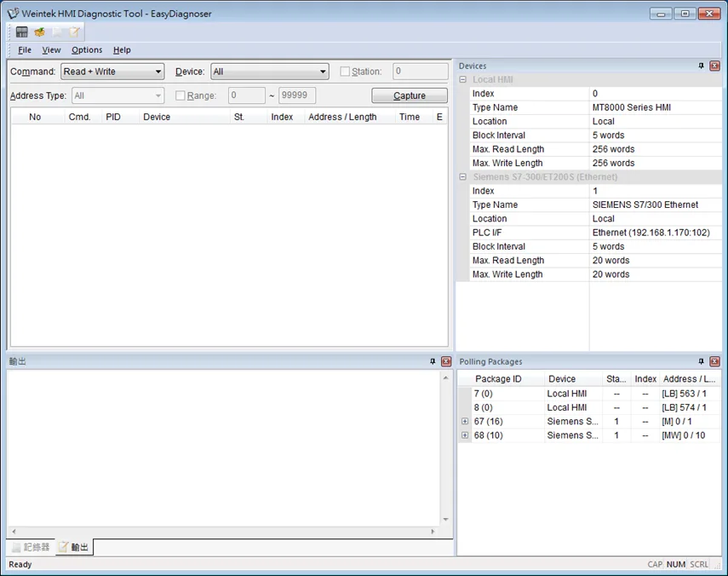Click the devices window toolbar icon
The image size is (728, 576).
pos(22,32)
